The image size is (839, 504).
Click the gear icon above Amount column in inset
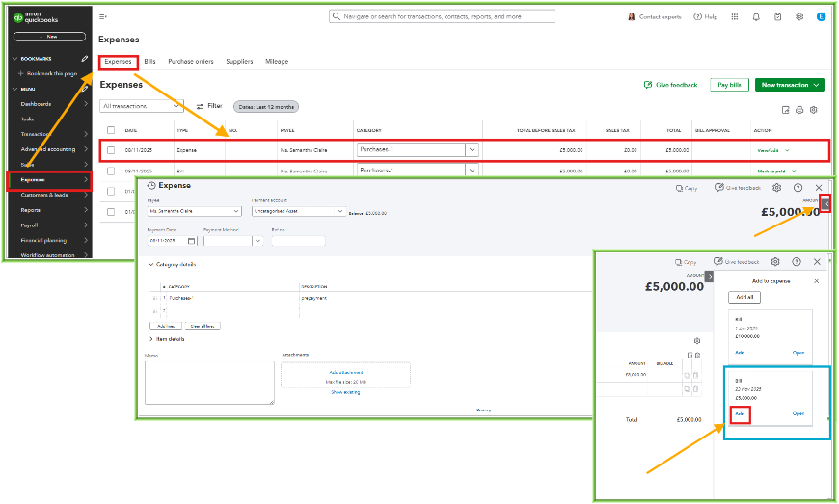point(696,341)
